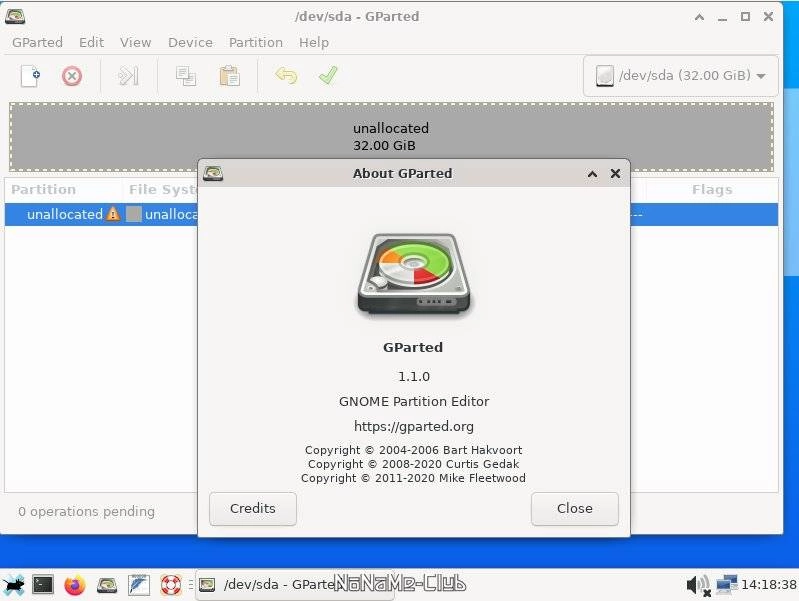Open the Device menu
799x601 pixels.
tap(190, 42)
